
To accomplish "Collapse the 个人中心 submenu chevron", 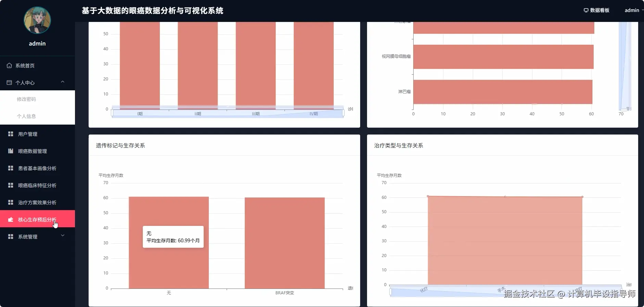I will 63,82.
